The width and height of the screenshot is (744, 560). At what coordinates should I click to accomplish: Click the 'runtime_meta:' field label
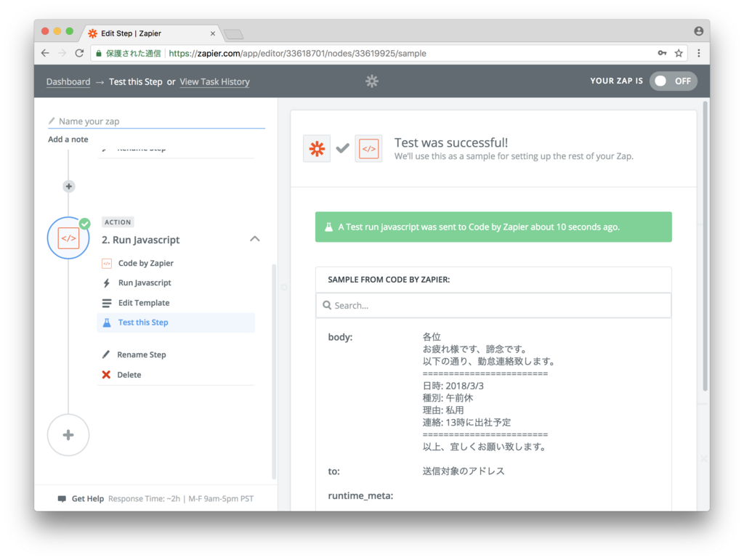click(360, 496)
